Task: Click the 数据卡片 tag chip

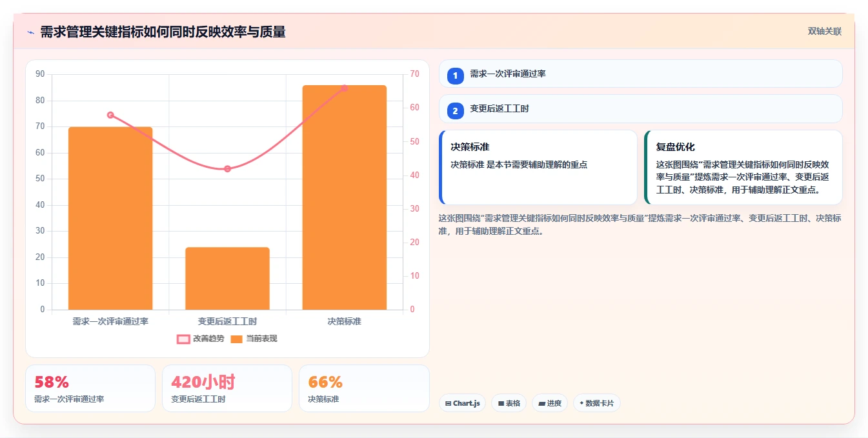Action: (x=596, y=403)
